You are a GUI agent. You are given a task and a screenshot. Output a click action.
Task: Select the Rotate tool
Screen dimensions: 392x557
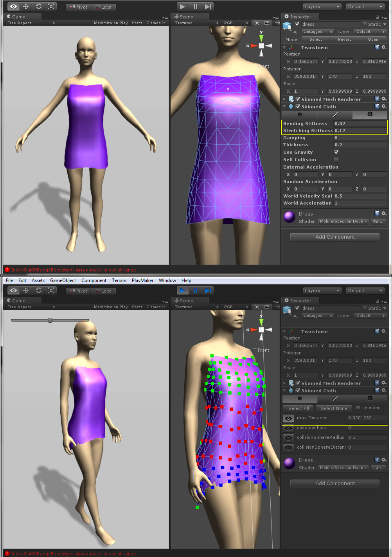pos(38,6)
